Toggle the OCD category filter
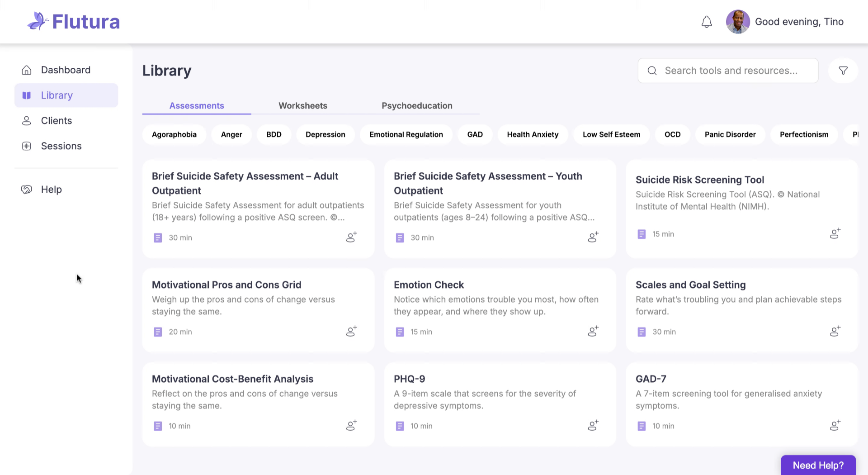 672,134
